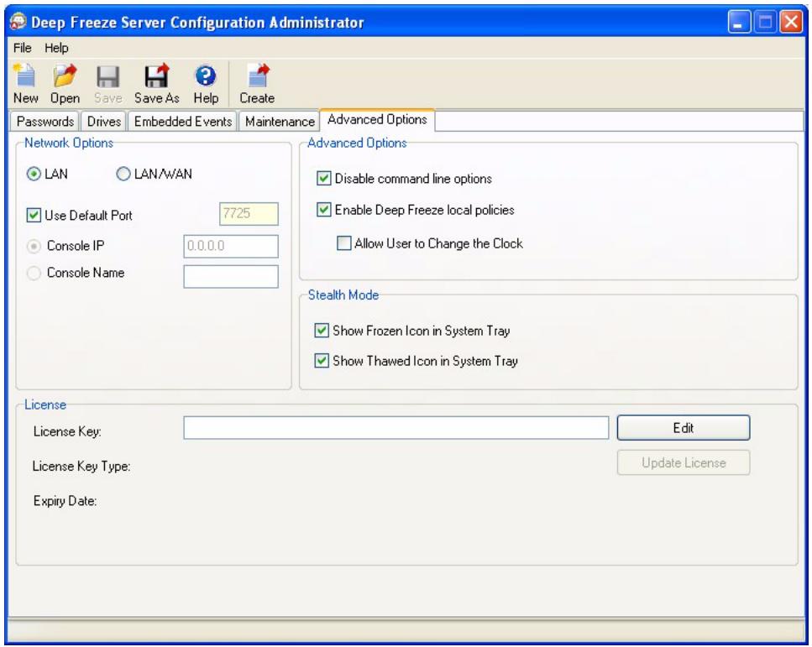Maximize the Configuration Administrator window

[x=765, y=23]
